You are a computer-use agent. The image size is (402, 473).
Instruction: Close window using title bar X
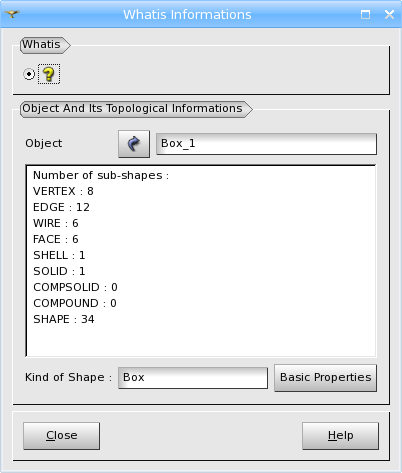click(x=389, y=14)
